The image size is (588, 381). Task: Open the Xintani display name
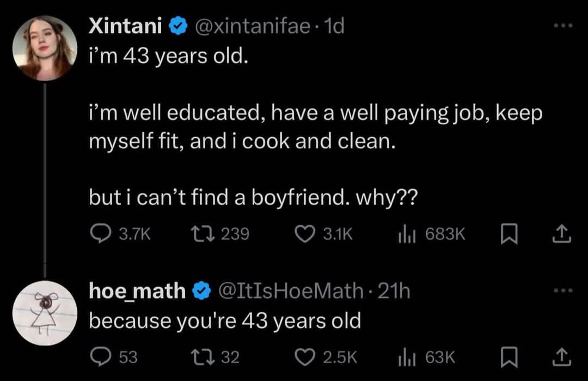[x=125, y=26]
